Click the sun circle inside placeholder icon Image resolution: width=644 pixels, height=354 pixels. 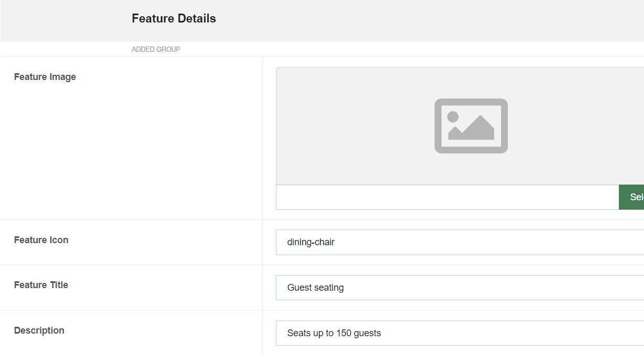453,117
